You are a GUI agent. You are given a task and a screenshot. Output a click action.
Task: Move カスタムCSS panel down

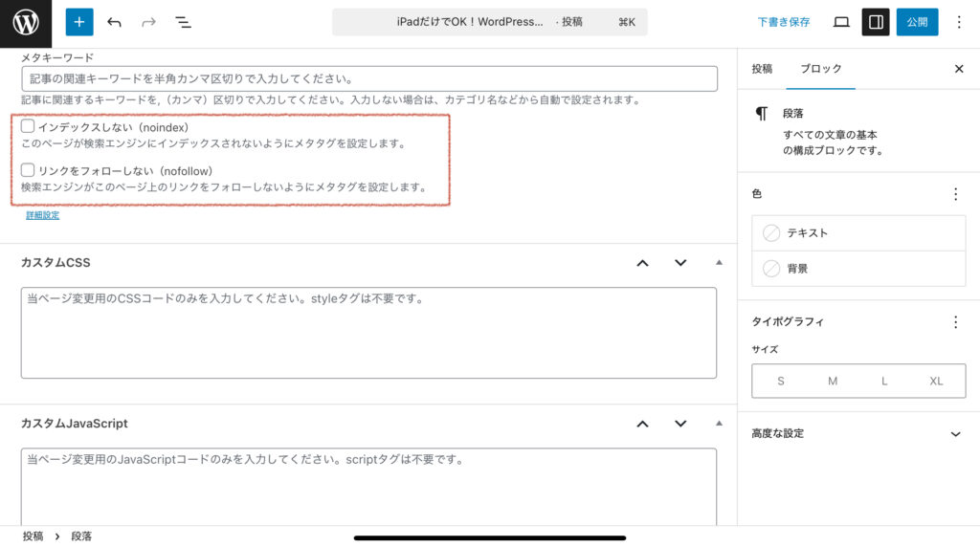click(x=680, y=263)
